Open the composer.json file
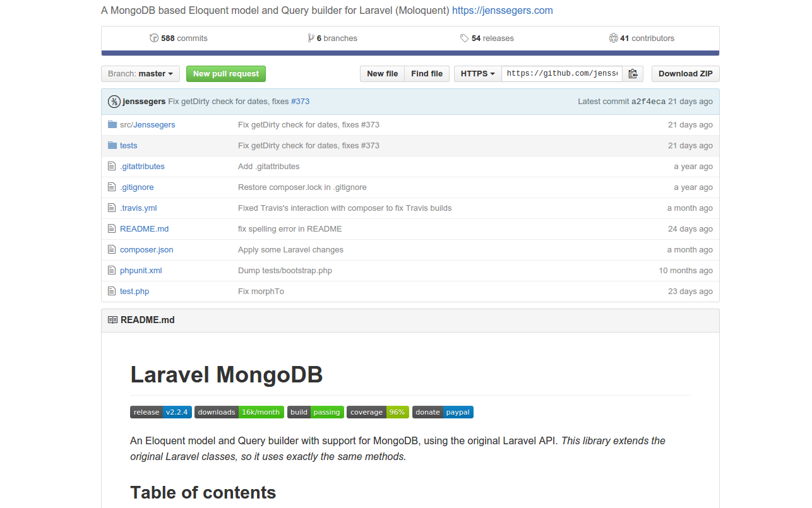Image resolution: width=812 pixels, height=508 pixels. (146, 249)
